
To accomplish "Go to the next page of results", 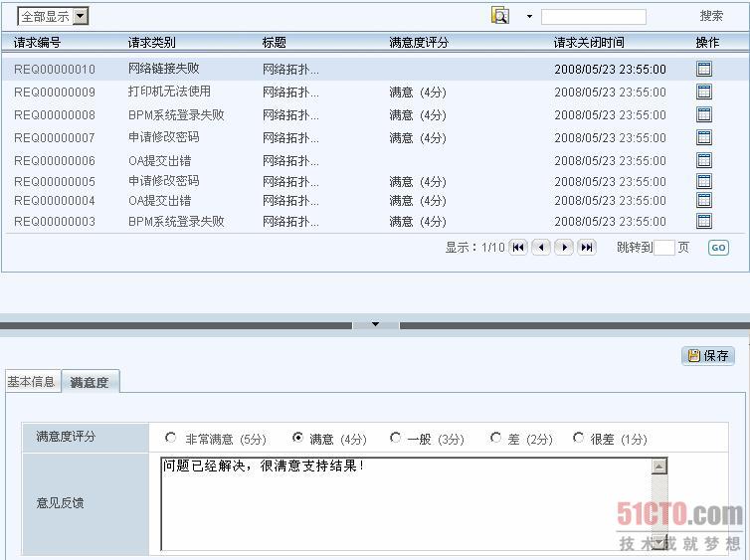I will [x=564, y=248].
